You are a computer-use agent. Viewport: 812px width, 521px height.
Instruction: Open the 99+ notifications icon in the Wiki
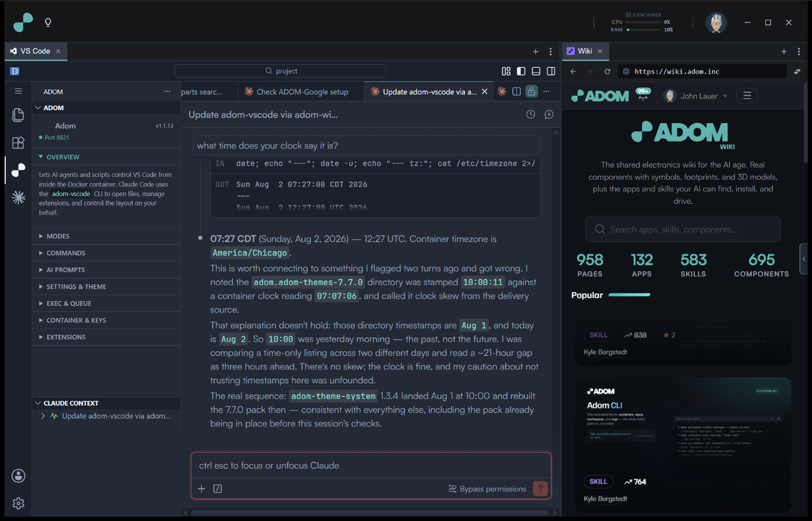pyautogui.click(x=643, y=94)
